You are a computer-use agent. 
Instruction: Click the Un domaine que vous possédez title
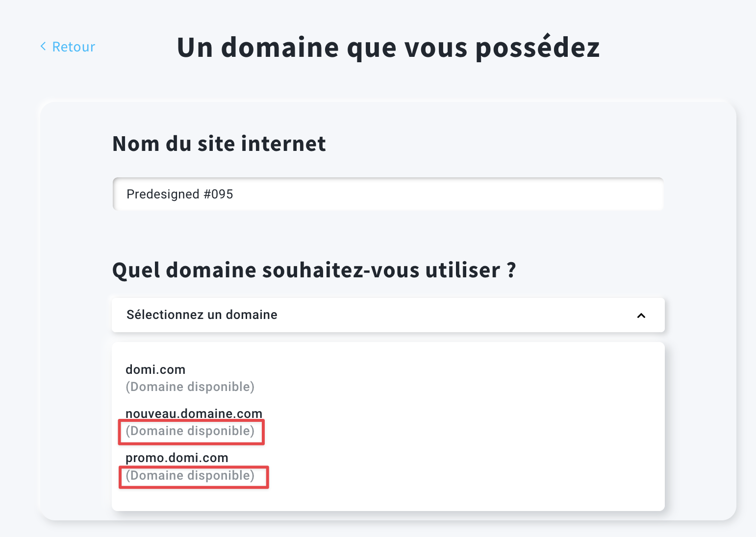point(388,48)
